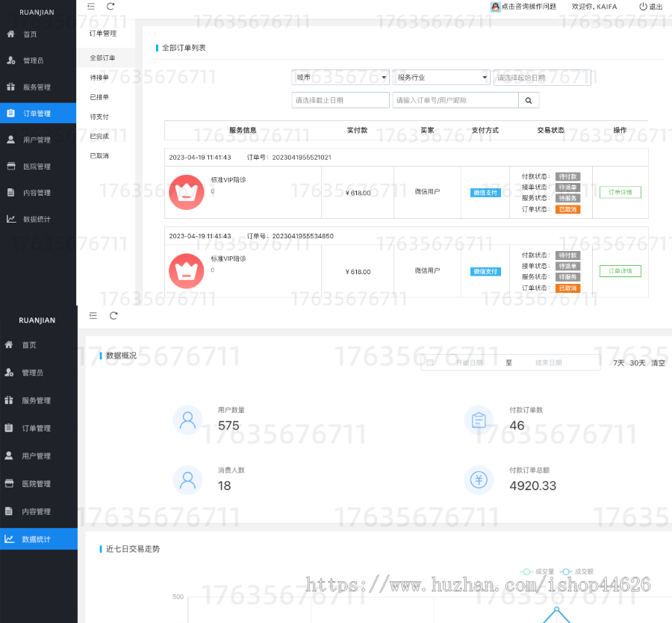
Task: Click the 服务管理 gift icon in lower sidebar
Action: [9, 400]
